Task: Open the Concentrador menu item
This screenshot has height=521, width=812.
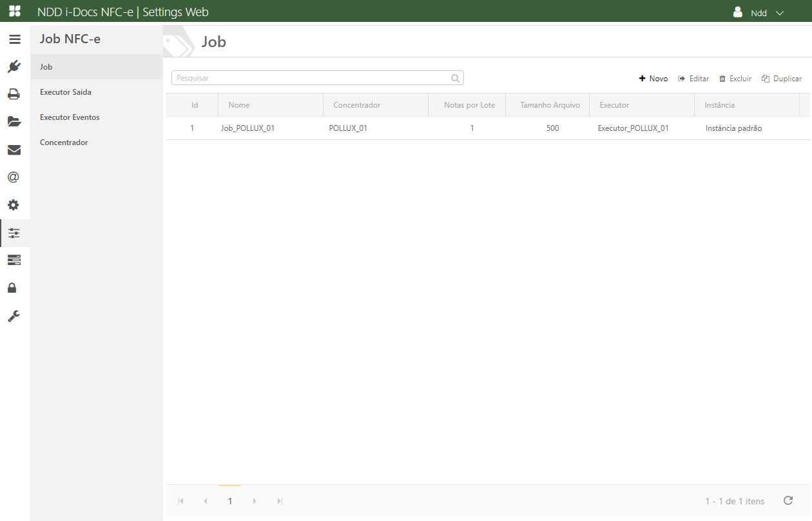Action: (64, 143)
